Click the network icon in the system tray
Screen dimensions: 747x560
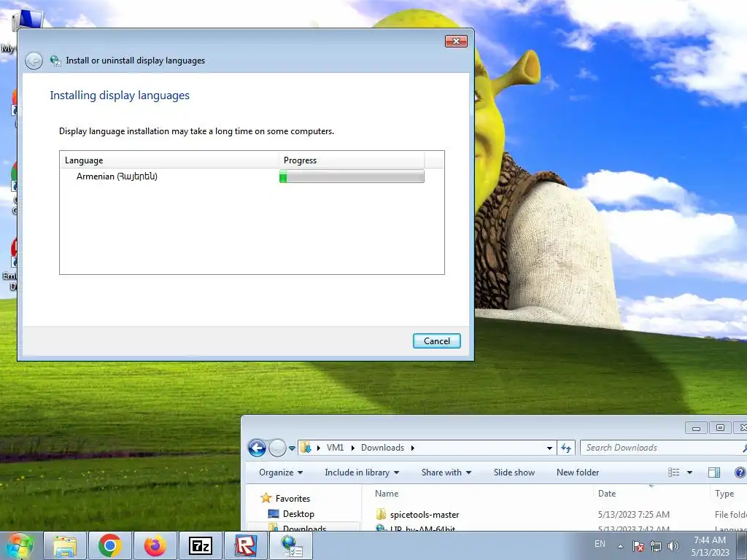[656, 546]
